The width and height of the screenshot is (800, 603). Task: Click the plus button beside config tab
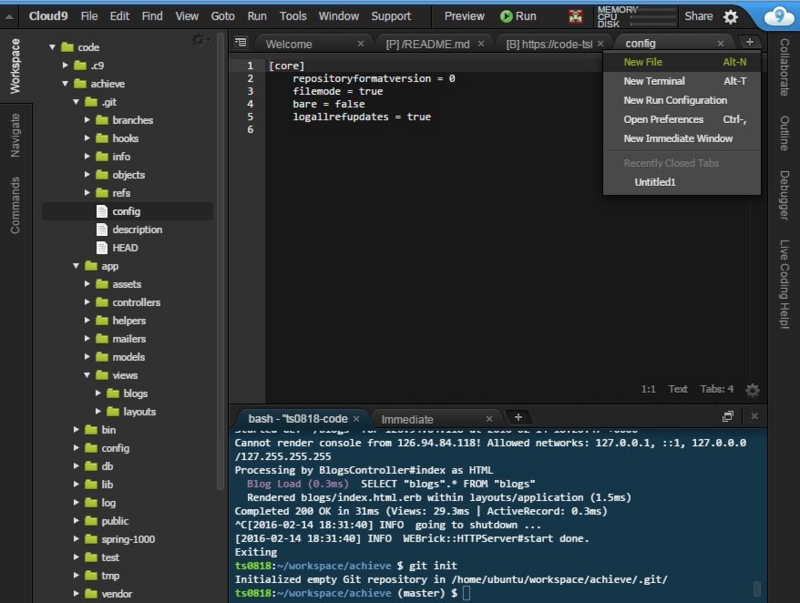(749, 42)
